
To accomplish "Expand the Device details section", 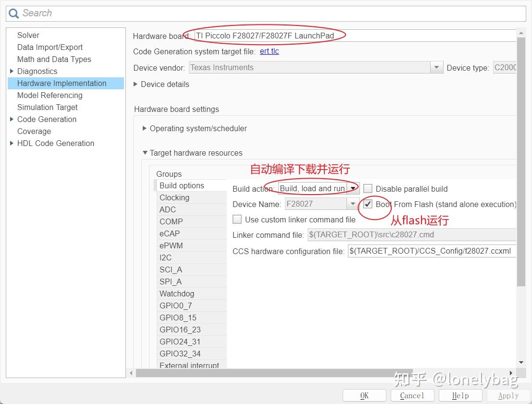I will pyautogui.click(x=136, y=84).
